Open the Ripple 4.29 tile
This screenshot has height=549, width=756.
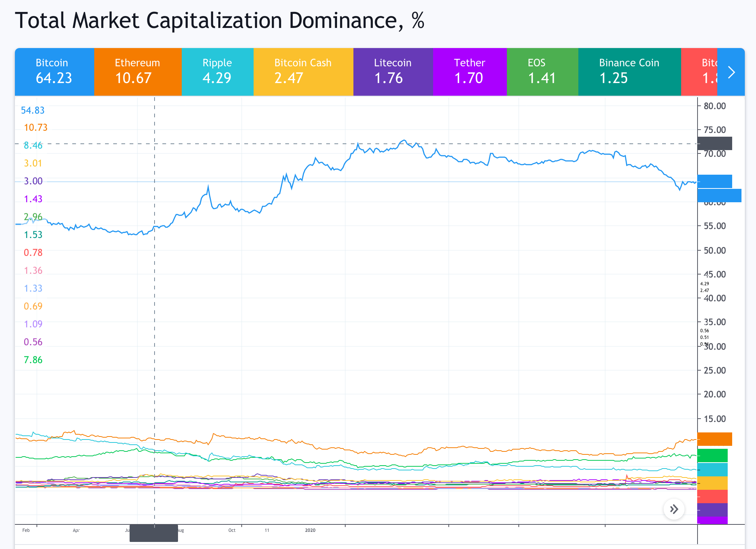tap(217, 72)
